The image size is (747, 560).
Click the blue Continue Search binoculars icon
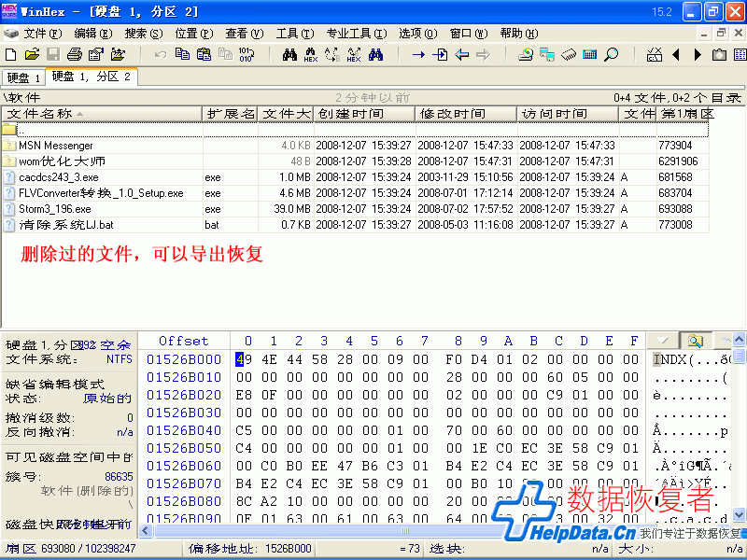click(375, 54)
